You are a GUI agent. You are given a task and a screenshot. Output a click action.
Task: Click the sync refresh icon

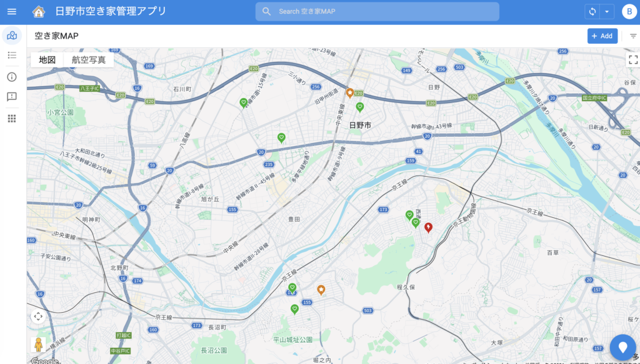(x=592, y=12)
